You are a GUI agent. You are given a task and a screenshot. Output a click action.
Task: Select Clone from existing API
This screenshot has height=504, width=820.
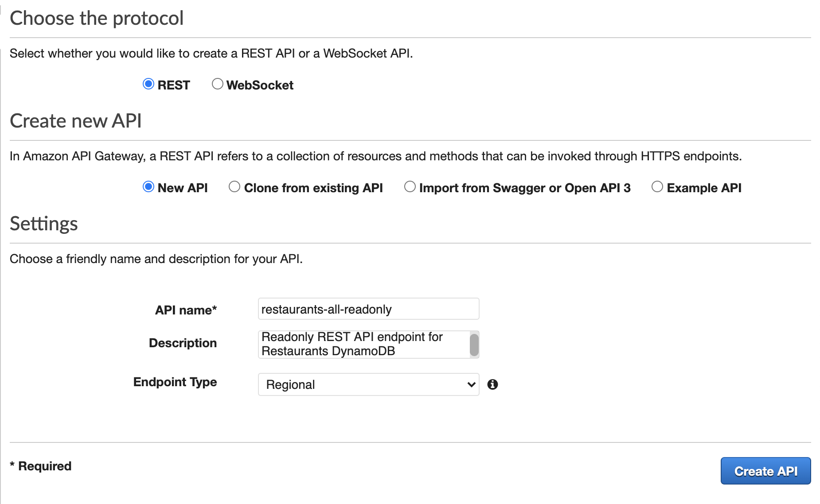point(234,187)
